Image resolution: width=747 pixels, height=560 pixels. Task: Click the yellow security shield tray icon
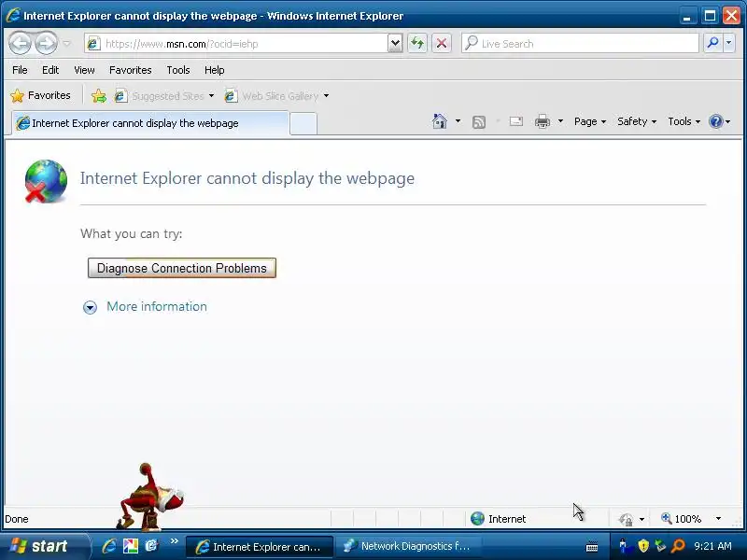(643, 545)
